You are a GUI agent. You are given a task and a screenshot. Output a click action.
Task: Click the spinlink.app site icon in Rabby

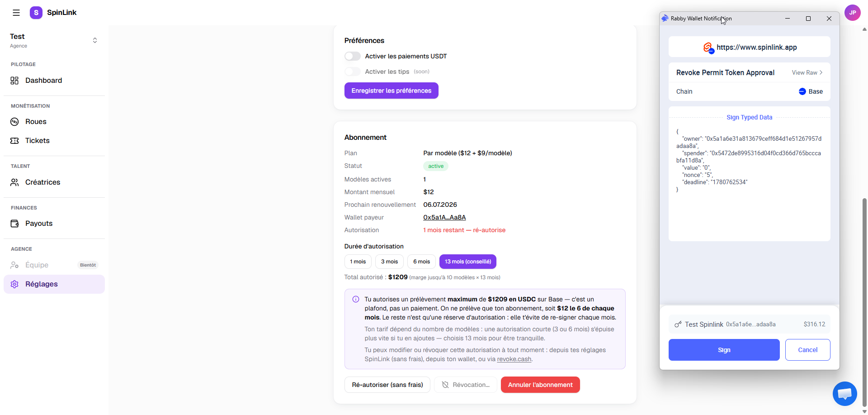(708, 48)
